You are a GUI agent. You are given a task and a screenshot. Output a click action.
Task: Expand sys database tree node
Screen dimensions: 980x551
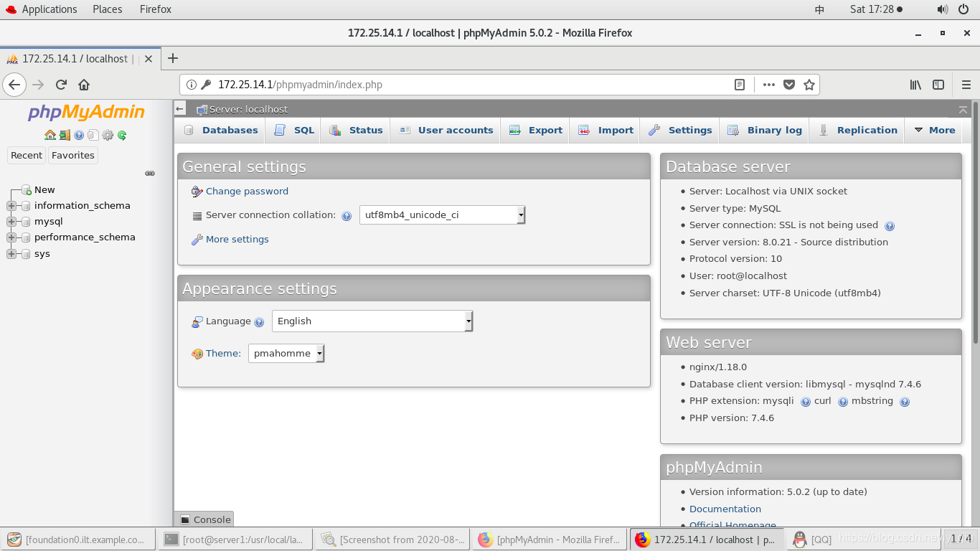pyautogui.click(x=11, y=254)
